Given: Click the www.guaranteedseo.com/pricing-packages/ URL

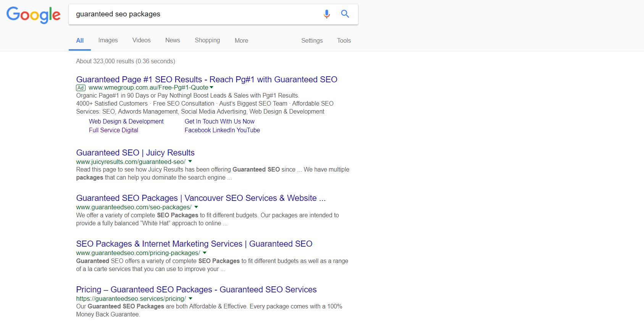Looking at the screenshot, I should click(x=138, y=253).
